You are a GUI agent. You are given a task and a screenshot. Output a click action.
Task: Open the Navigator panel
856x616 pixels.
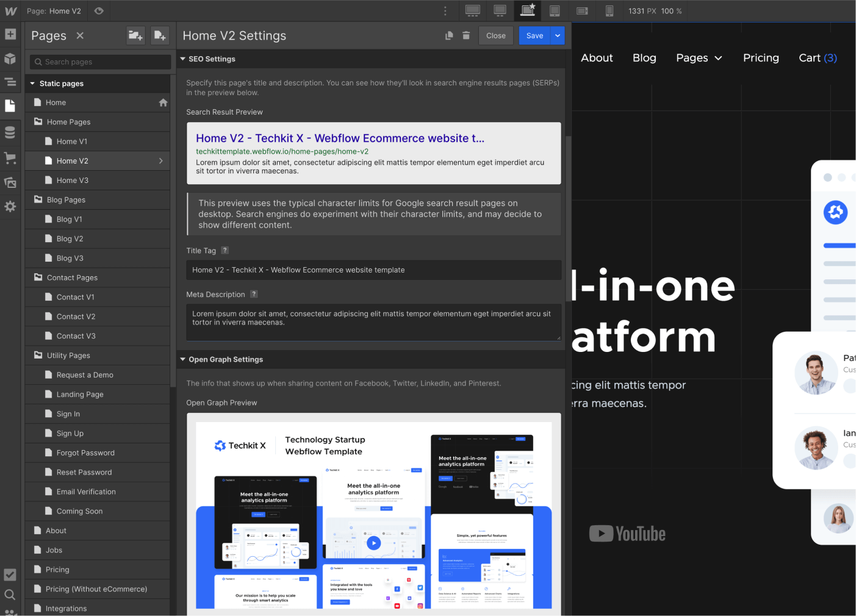(10, 82)
